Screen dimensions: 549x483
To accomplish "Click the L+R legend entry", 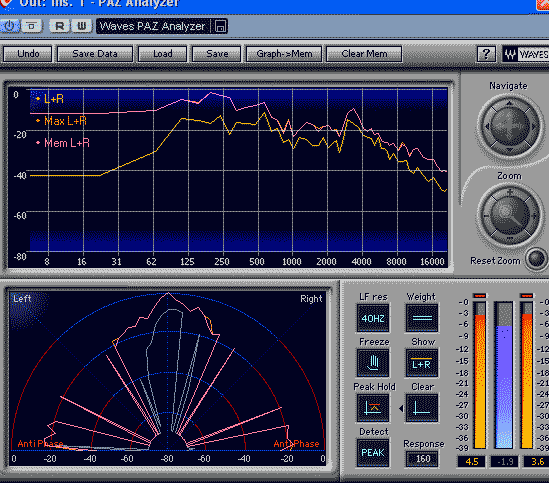I will point(50,99).
